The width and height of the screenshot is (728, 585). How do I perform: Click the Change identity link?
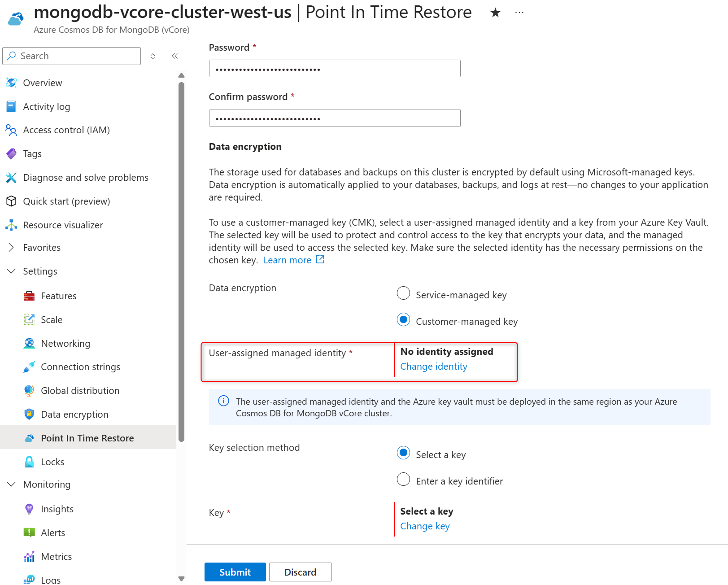point(434,367)
